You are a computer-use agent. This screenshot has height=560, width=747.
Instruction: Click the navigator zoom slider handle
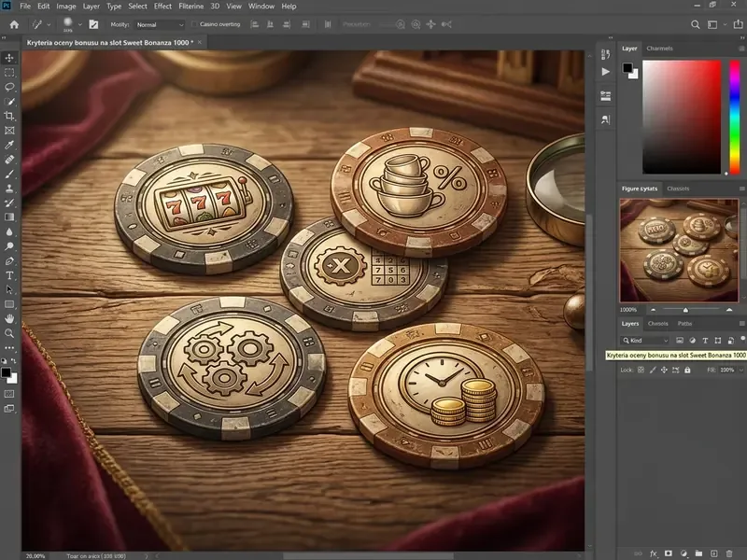[685, 310]
